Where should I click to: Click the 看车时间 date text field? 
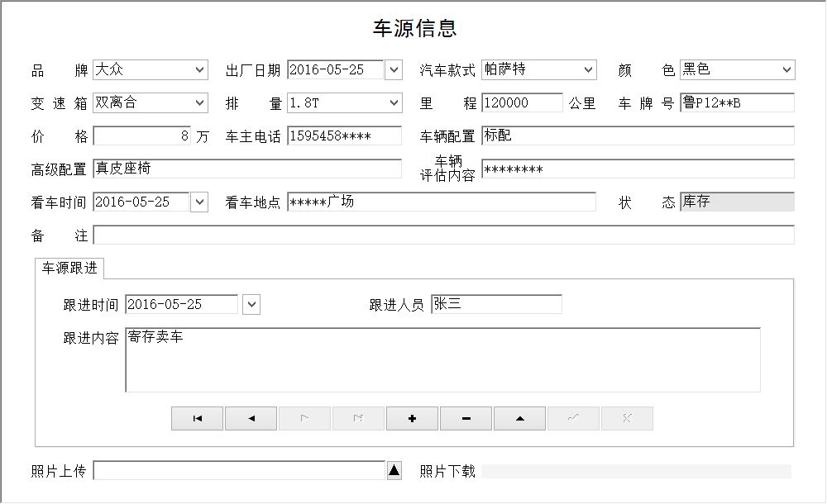(x=141, y=202)
